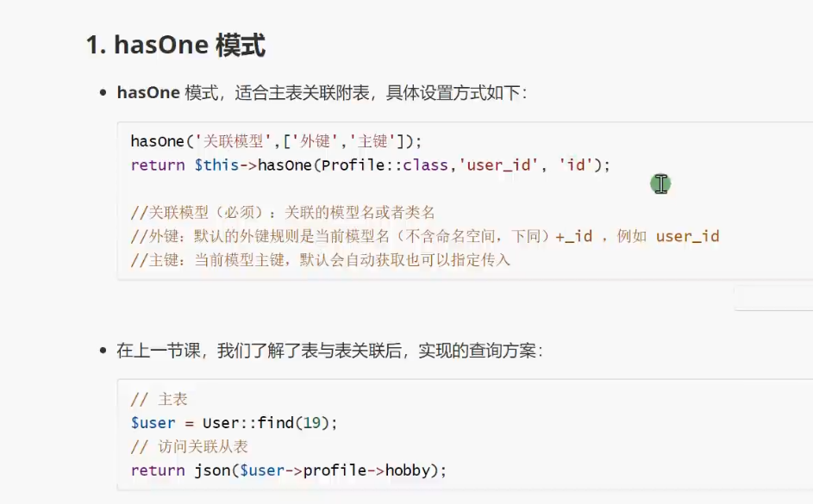Click the faint empty box right of code block
This screenshot has height=504, width=813.
(x=773, y=298)
